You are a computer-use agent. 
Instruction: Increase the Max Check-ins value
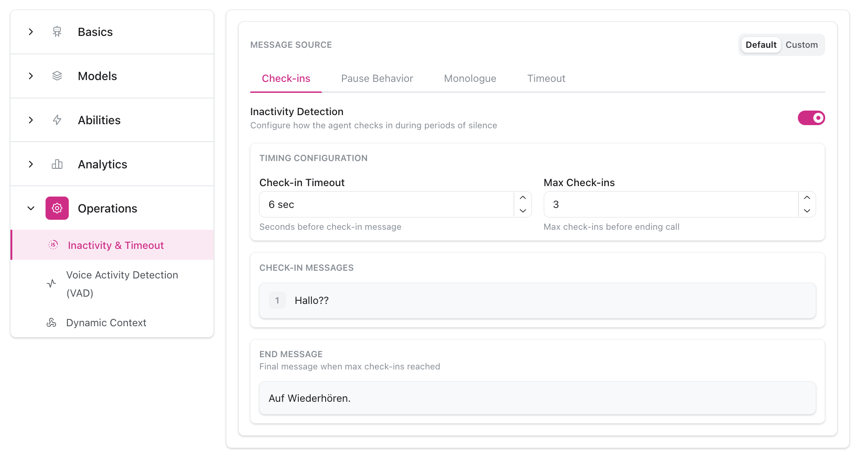pyautogui.click(x=807, y=197)
